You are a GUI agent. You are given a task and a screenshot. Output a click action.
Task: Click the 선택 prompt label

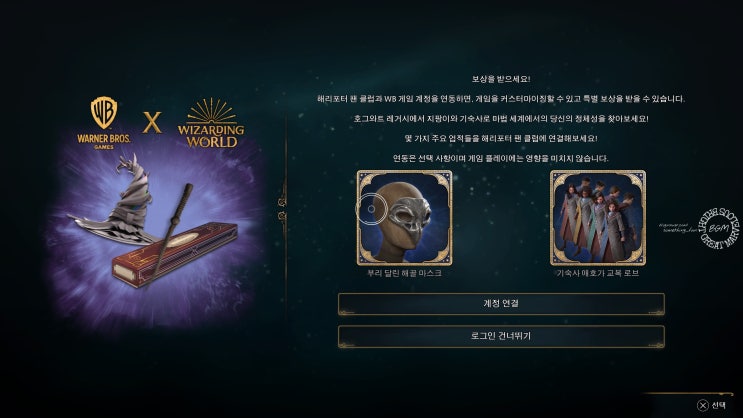click(x=718, y=405)
